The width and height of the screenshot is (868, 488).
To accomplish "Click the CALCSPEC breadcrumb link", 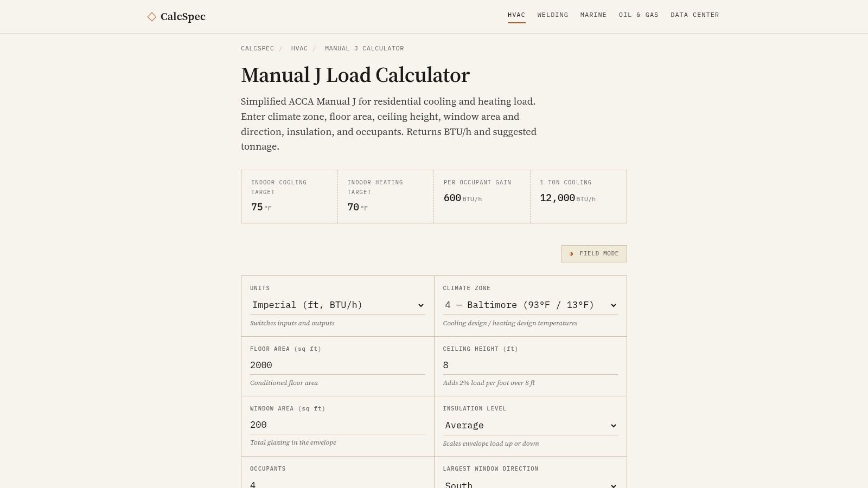I will click(x=257, y=49).
